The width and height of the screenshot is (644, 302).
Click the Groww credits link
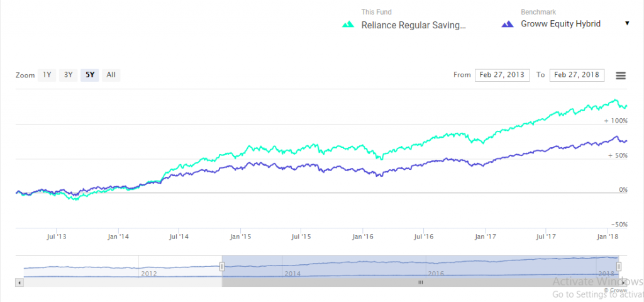pyautogui.click(x=615, y=291)
